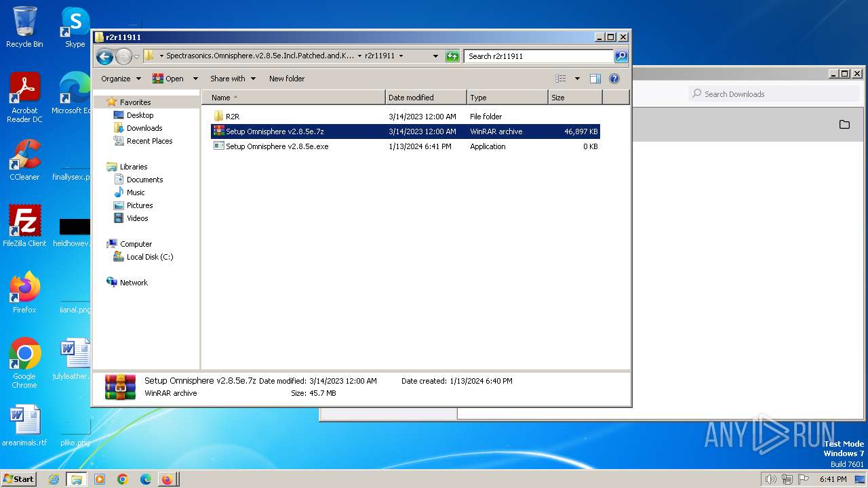Image resolution: width=868 pixels, height=488 pixels.
Task: Open Downloads in Favorites
Action: click(144, 128)
